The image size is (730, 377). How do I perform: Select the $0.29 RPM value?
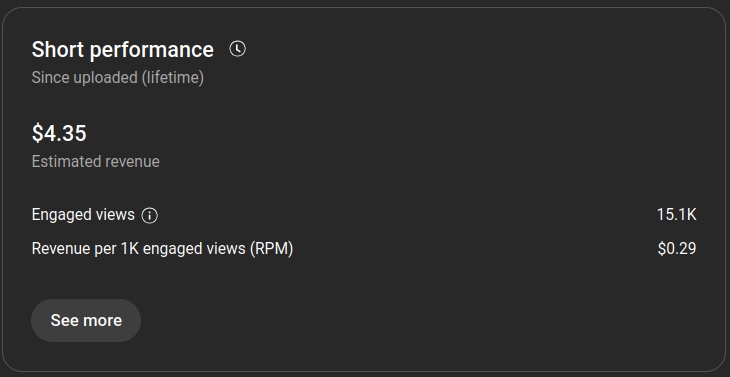[x=677, y=249]
